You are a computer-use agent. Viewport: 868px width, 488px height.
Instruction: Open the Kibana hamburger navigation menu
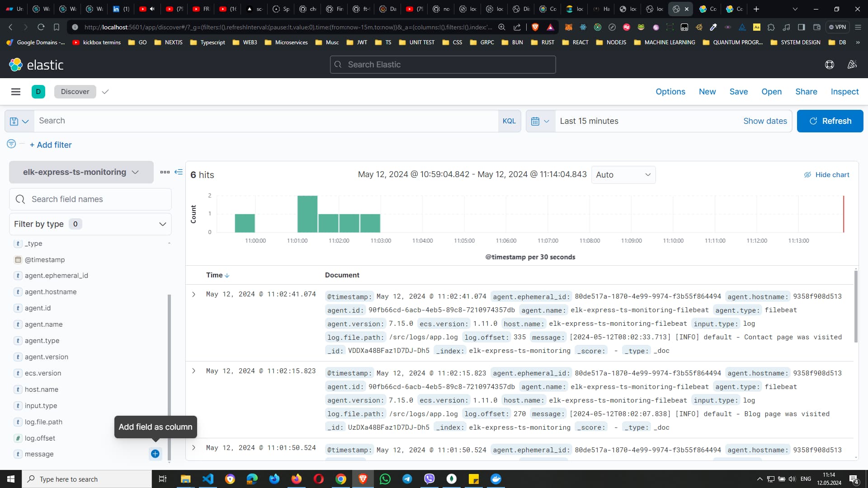(16, 92)
